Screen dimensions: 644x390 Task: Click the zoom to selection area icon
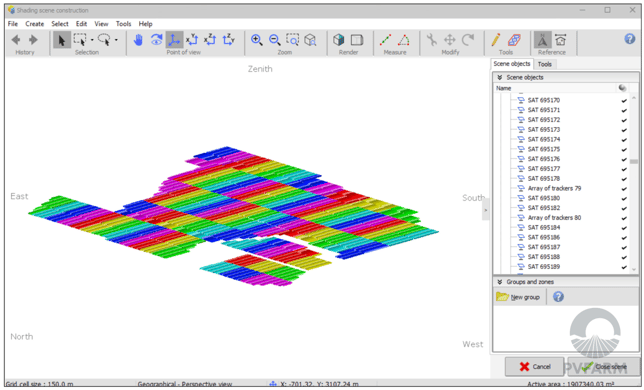click(292, 40)
